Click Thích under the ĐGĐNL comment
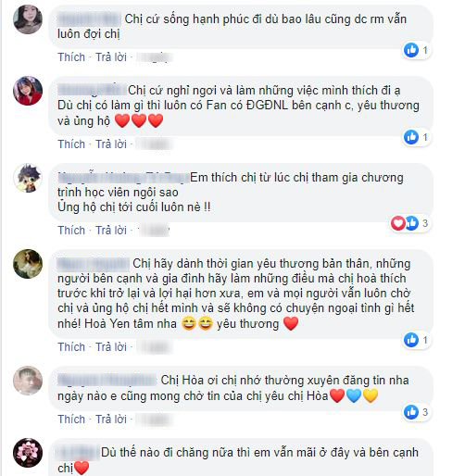Viewport: 465px width, 476px height. (71, 144)
